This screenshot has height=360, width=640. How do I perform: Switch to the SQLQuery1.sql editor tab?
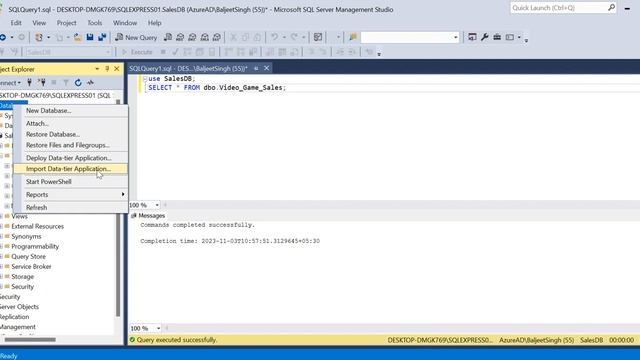coord(188,68)
